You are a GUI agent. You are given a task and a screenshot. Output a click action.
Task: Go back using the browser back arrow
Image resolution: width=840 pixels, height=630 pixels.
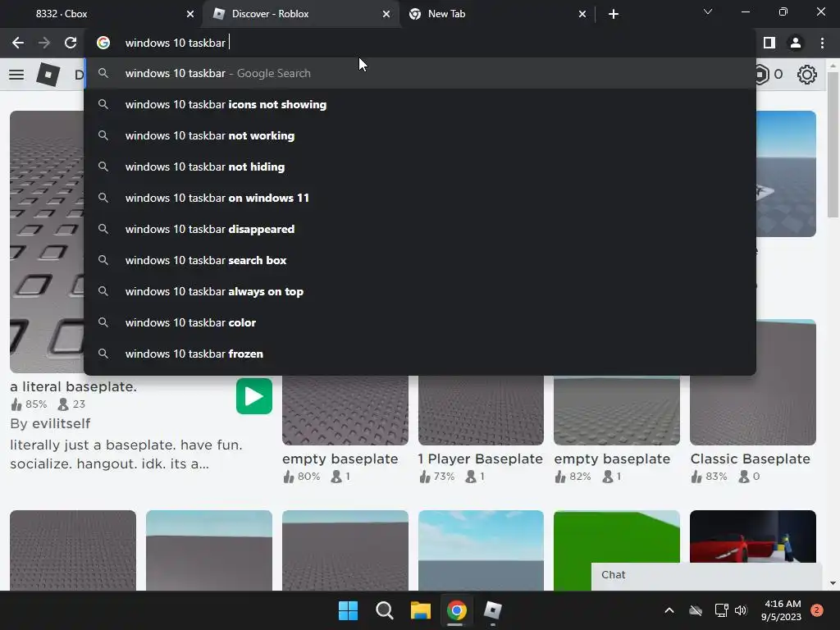click(18, 43)
